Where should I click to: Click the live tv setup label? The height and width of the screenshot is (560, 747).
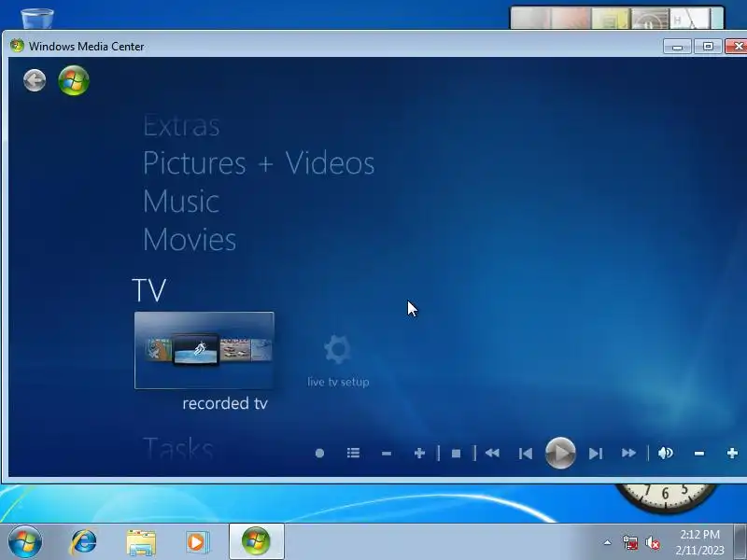click(x=338, y=382)
